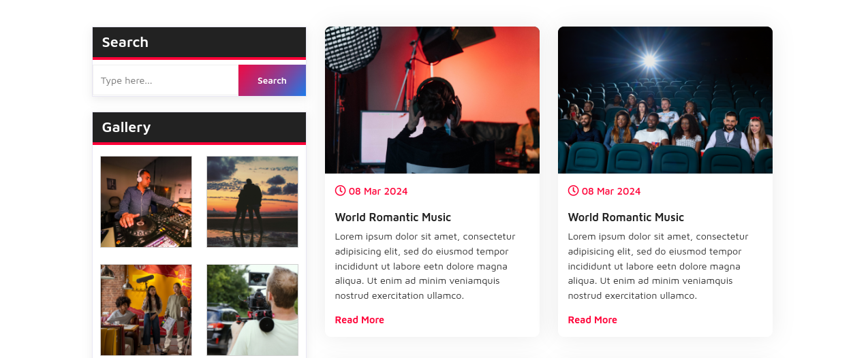Click the clock icon in the first blog card
The height and width of the screenshot is (358, 868).
point(340,191)
